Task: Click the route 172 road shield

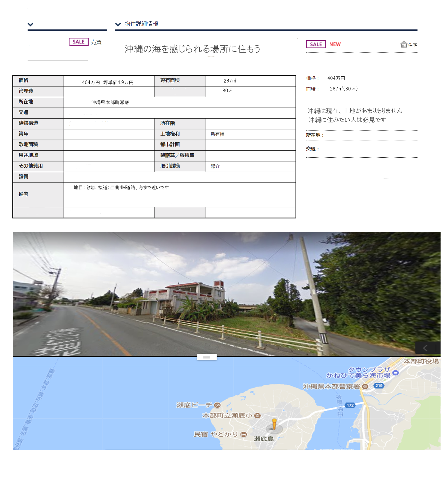Action: click(x=350, y=405)
